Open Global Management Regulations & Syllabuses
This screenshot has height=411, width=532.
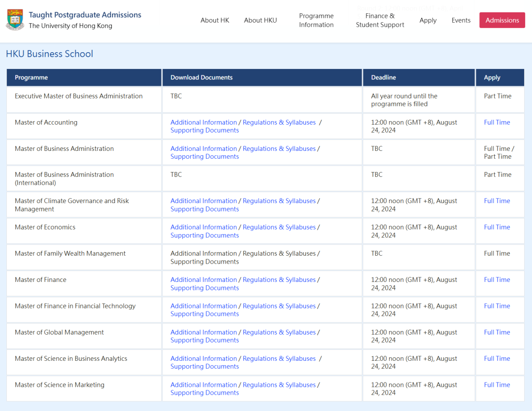tap(279, 333)
